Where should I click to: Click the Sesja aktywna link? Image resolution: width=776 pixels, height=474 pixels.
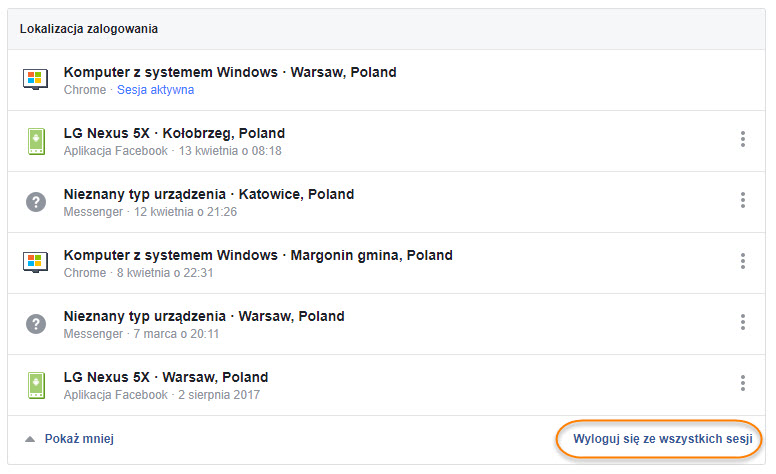[155, 90]
